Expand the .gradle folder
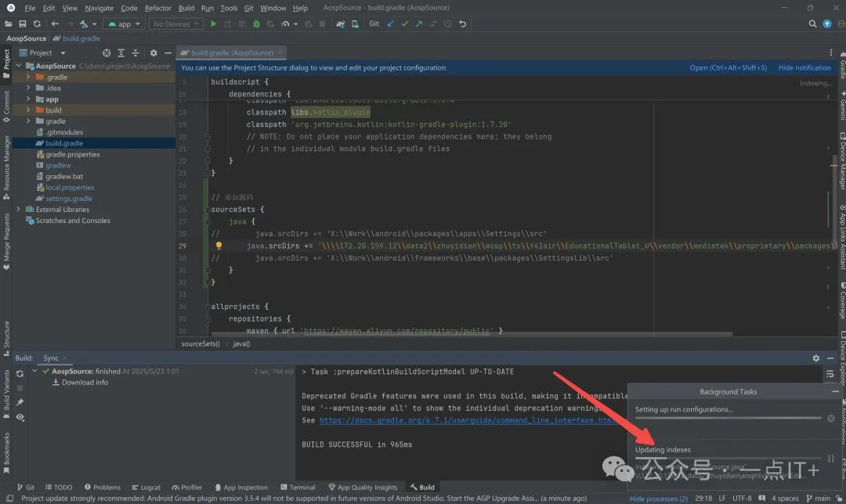Screen dimensions: 846x504 28,77
